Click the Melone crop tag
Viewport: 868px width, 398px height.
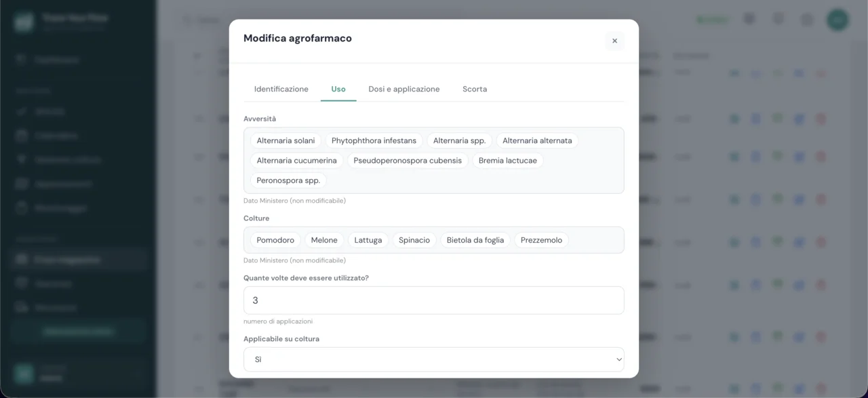point(324,240)
